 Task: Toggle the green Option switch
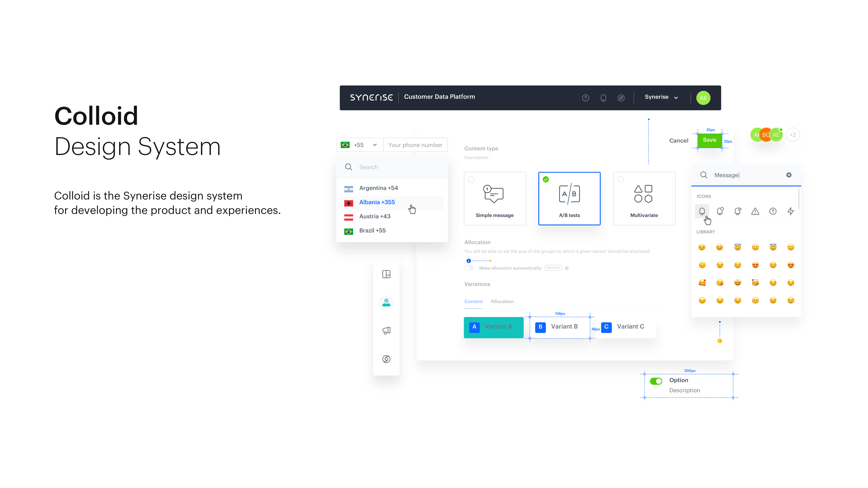(656, 381)
